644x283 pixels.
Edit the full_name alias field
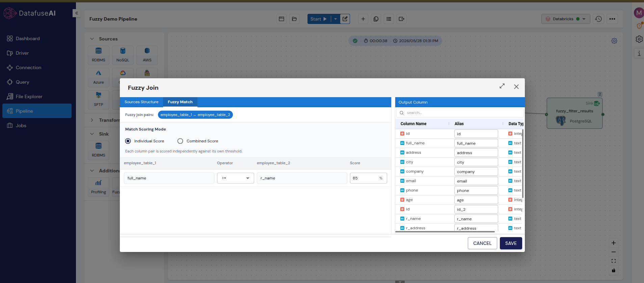point(476,143)
